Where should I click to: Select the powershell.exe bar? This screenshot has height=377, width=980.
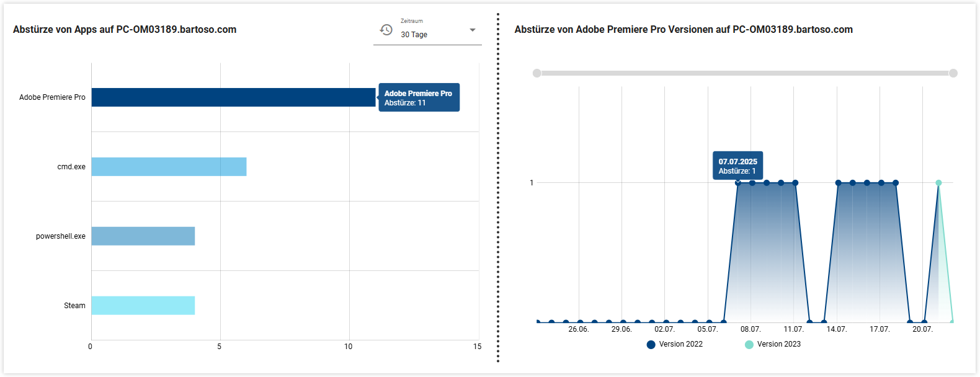tap(143, 236)
